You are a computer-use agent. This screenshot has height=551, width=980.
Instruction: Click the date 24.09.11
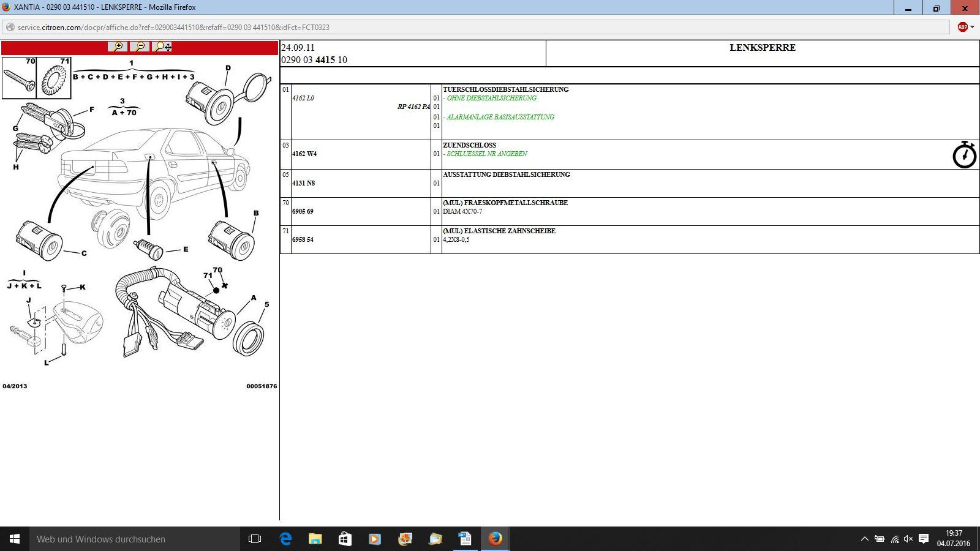click(x=298, y=48)
